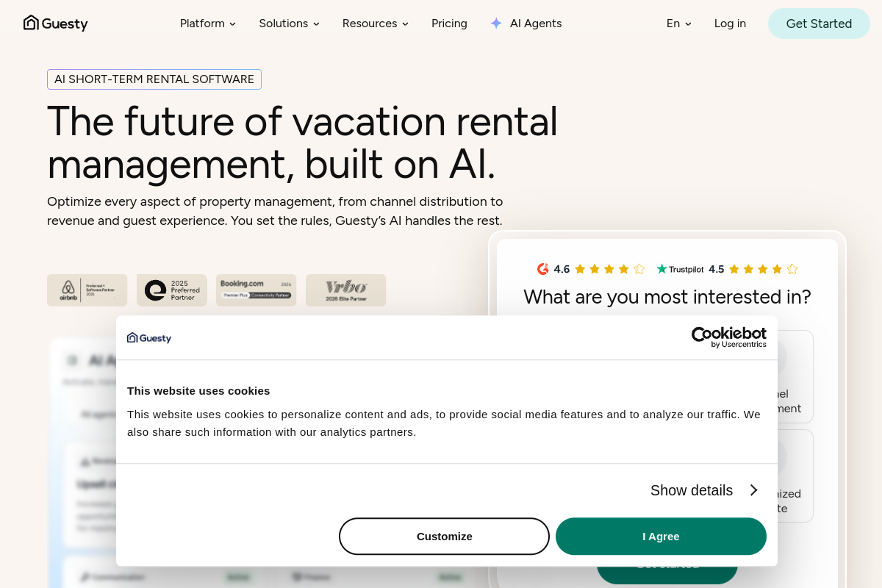Go to the Pricing page

click(449, 24)
